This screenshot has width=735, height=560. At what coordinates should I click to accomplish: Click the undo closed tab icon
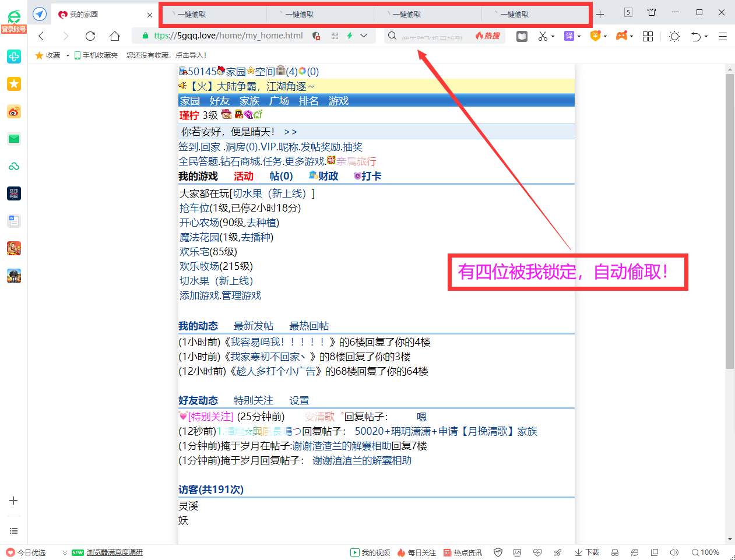point(696,36)
